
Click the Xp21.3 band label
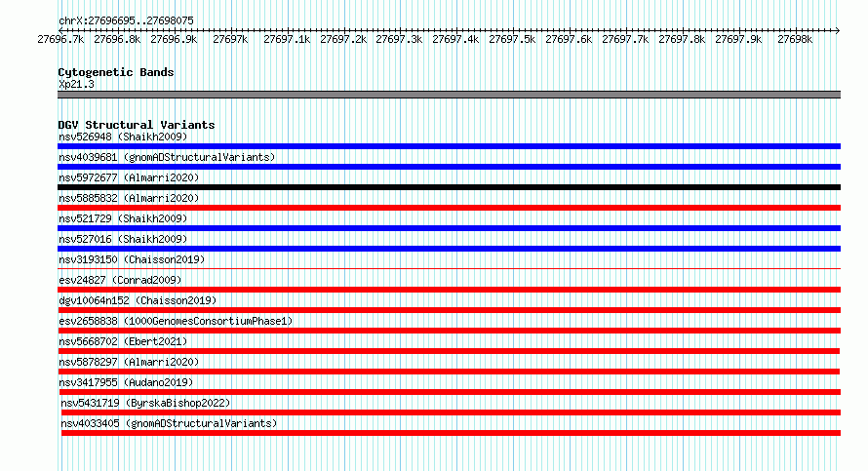point(76,84)
